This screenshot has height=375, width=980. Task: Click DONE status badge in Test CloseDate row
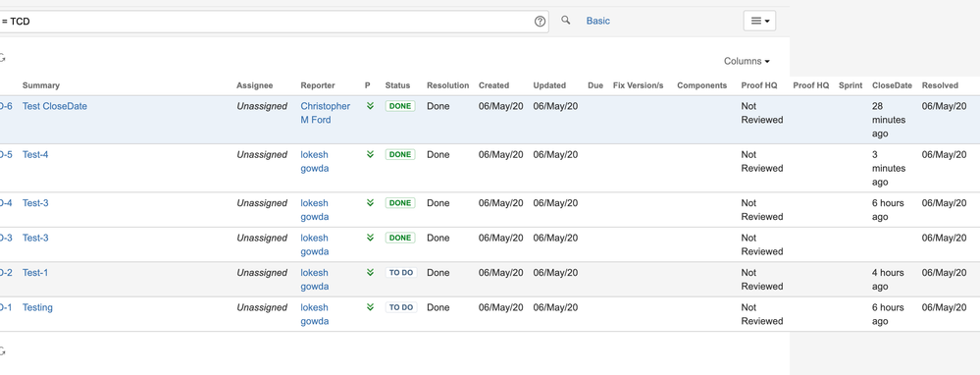tap(400, 106)
